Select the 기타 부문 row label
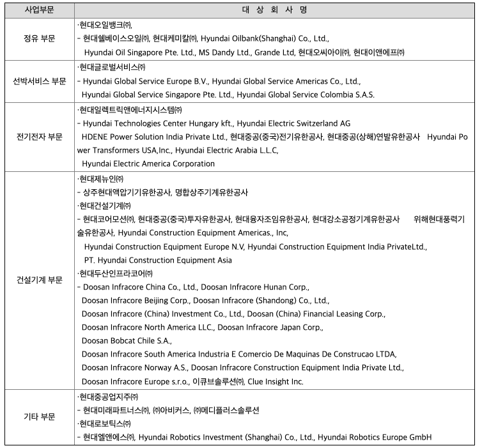 (x=40, y=417)
